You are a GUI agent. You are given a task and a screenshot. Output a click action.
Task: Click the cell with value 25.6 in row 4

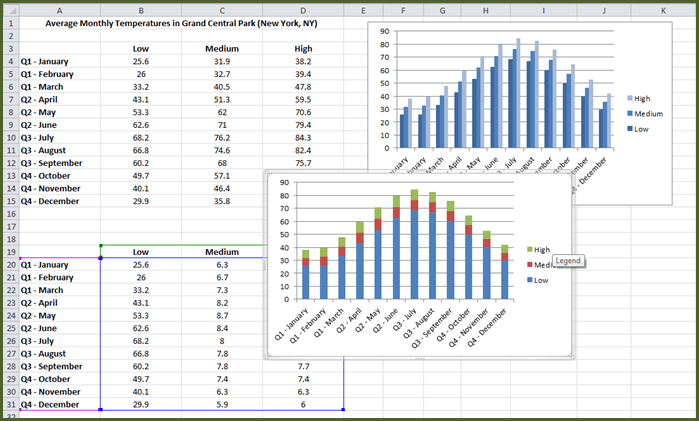click(140, 61)
